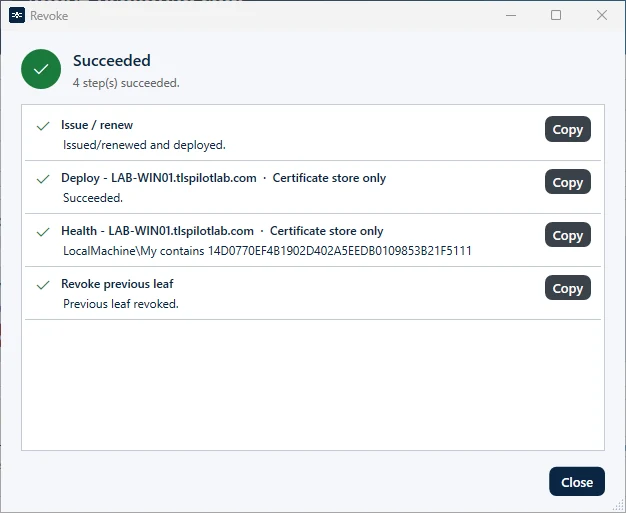Click the checkmark beside Revoke previous leaf

[43, 285]
